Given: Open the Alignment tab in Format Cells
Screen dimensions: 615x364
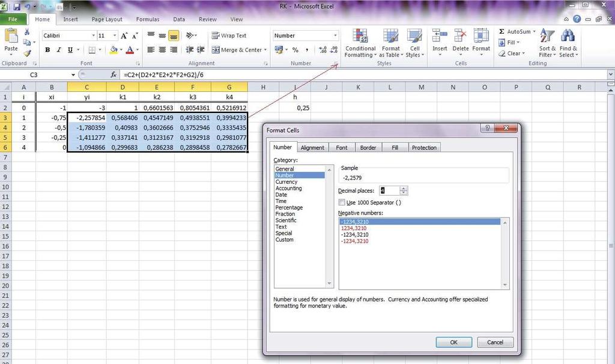Looking at the screenshot, I should [312, 148].
